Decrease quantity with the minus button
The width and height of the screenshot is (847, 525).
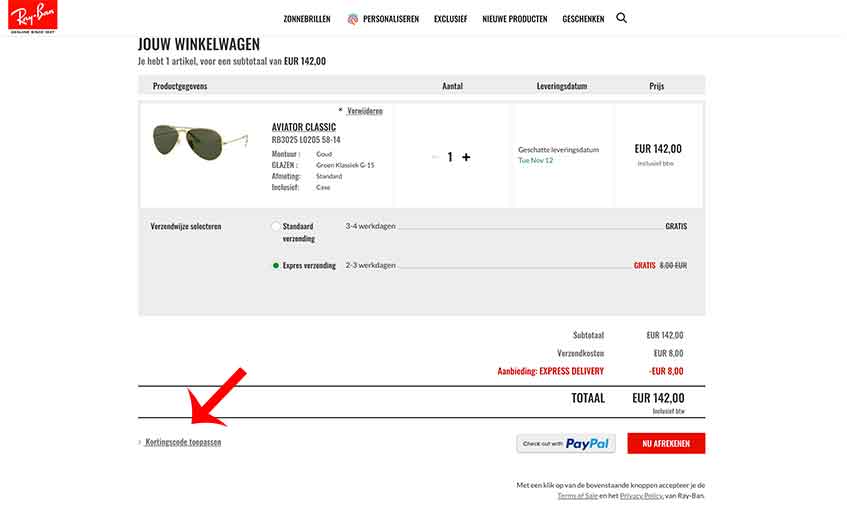tap(435, 157)
